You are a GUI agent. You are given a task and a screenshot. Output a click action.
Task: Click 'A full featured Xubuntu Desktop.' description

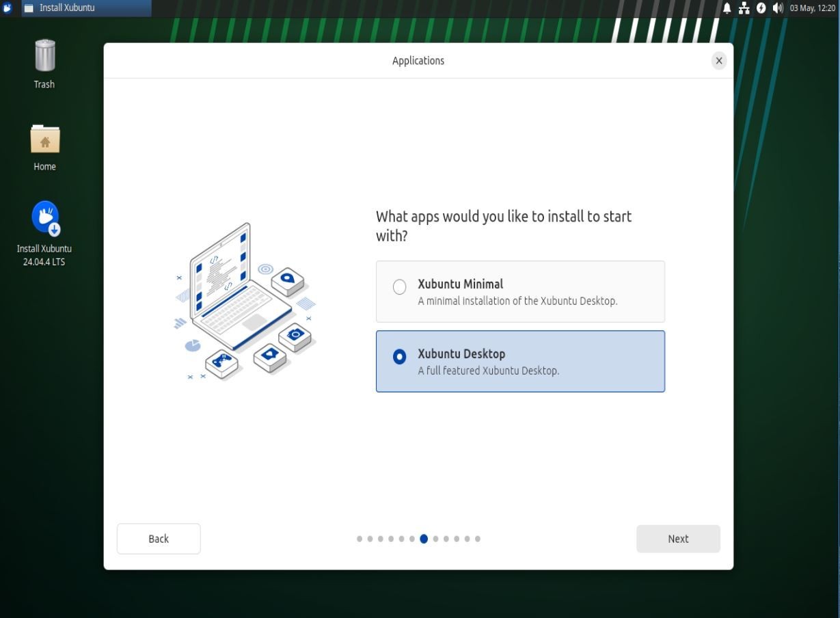(488, 371)
